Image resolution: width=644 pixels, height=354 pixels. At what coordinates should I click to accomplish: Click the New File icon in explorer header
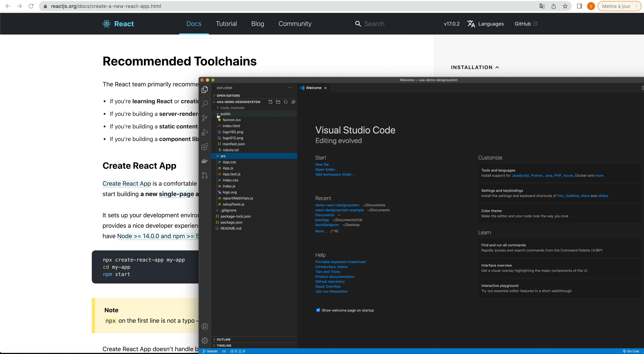270,102
